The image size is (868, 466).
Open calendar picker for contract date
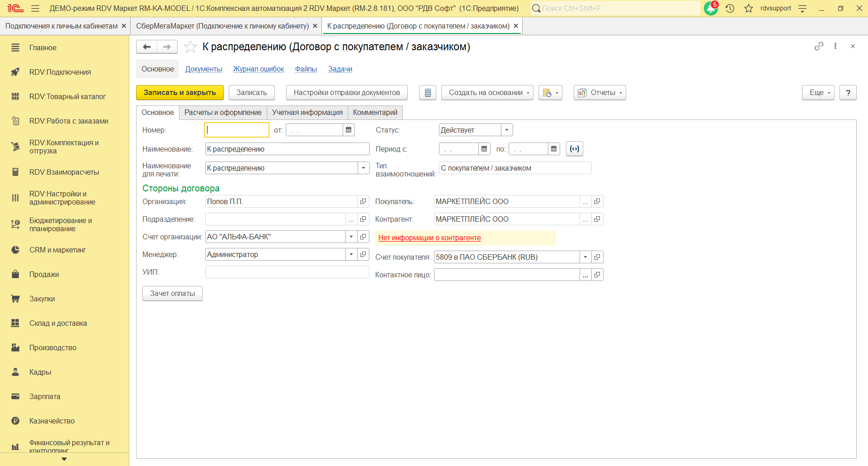click(349, 130)
